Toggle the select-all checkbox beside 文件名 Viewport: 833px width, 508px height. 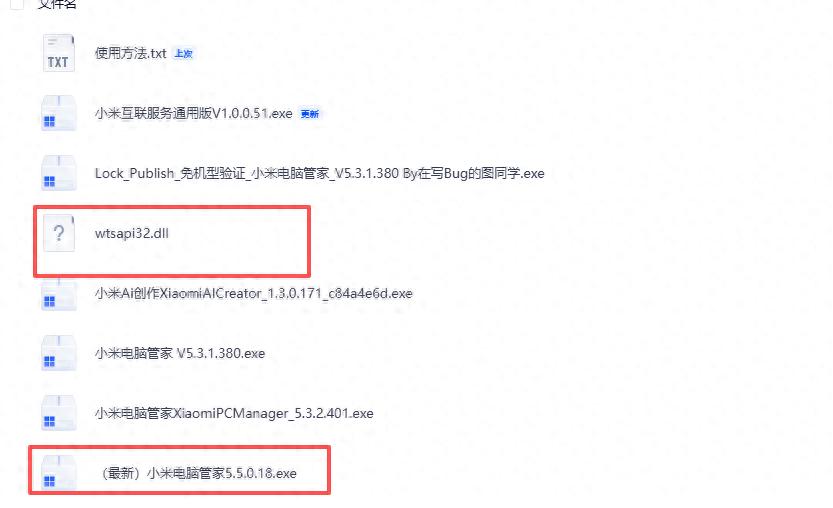coord(16,4)
